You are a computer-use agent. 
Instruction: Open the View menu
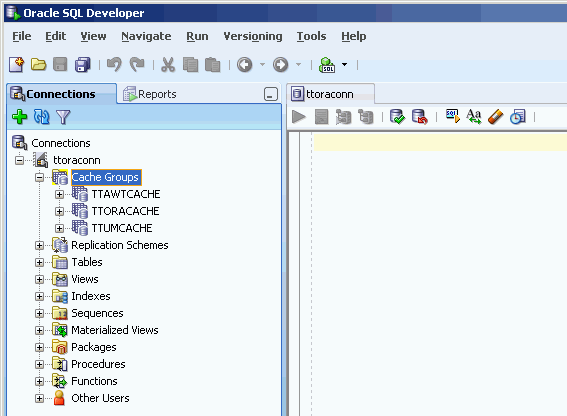[x=93, y=36]
